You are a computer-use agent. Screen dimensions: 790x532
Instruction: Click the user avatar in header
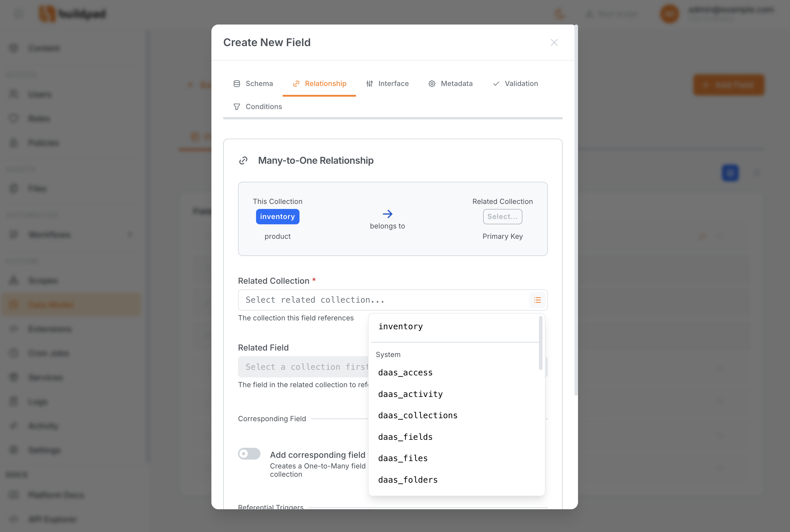point(669,14)
